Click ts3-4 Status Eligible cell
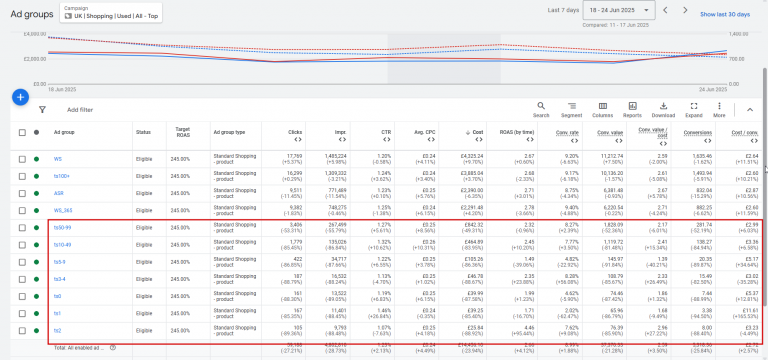The height and width of the screenshot is (360, 768). point(144,279)
